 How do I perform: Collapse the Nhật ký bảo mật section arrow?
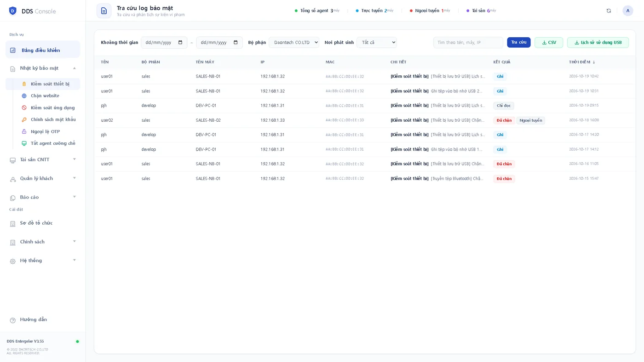(75, 68)
